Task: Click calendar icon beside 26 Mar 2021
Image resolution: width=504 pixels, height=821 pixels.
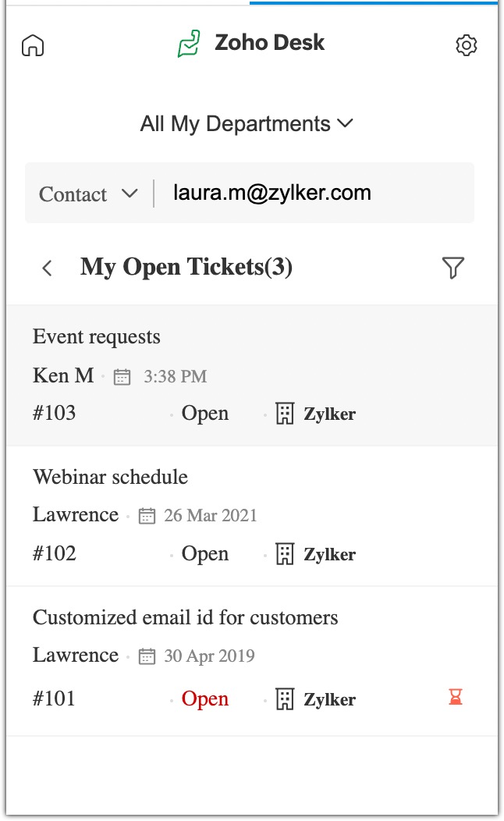Action: click(147, 516)
